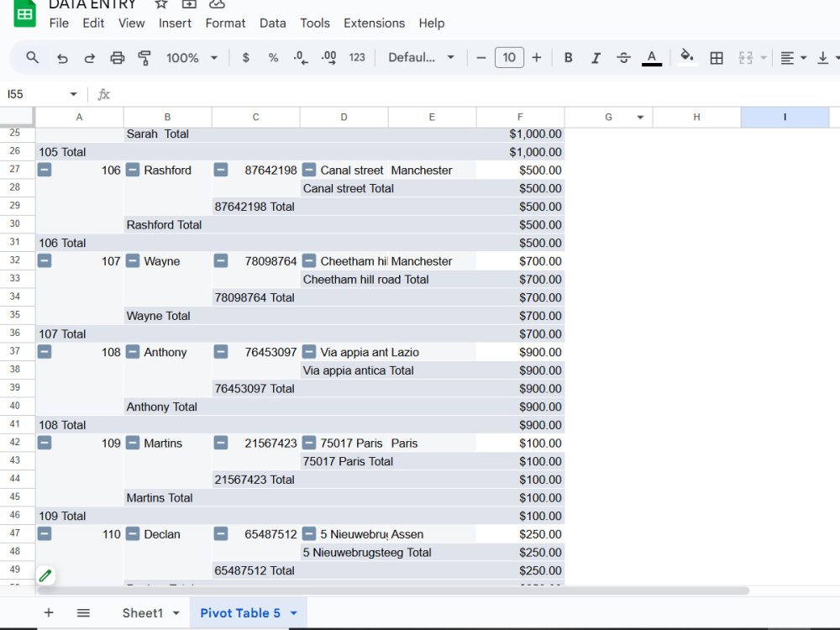Click the font size input field
This screenshot has height=630, width=840.
tap(509, 58)
